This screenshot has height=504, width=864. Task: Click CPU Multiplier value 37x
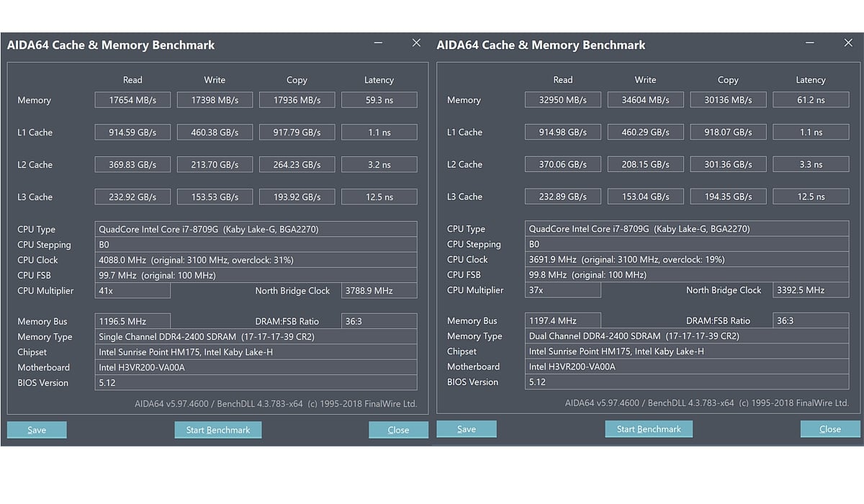tap(563, 290)
